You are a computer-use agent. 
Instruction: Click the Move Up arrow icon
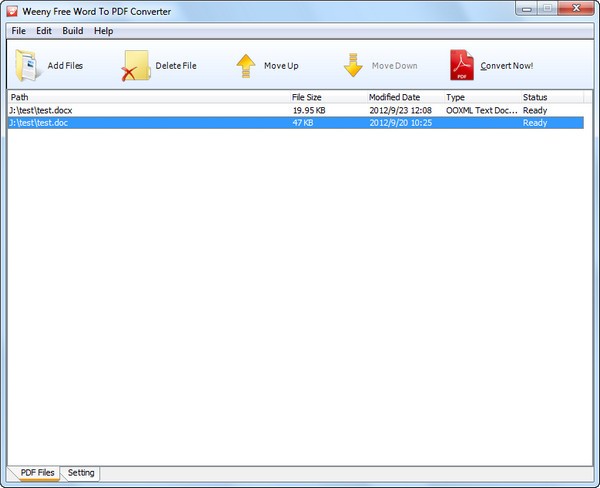(246, 66)
